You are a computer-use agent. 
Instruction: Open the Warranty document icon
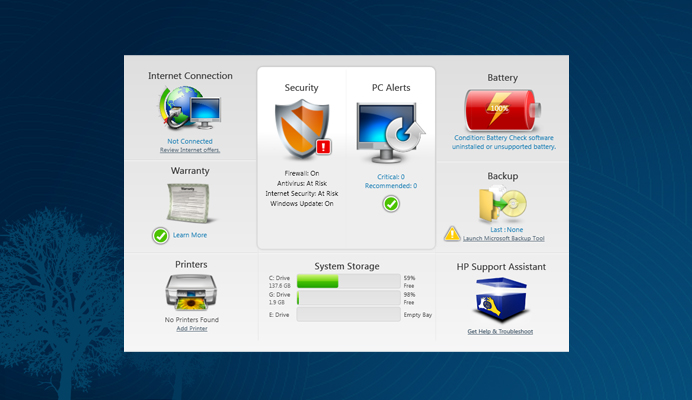pos(189,203)
